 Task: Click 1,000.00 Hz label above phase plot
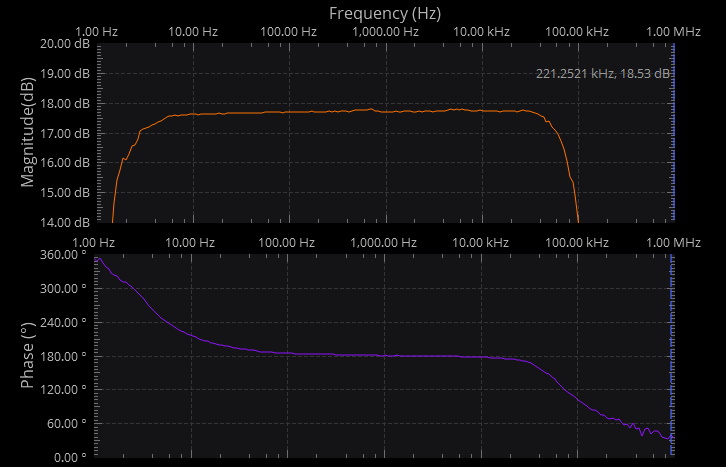coord(383,243)
